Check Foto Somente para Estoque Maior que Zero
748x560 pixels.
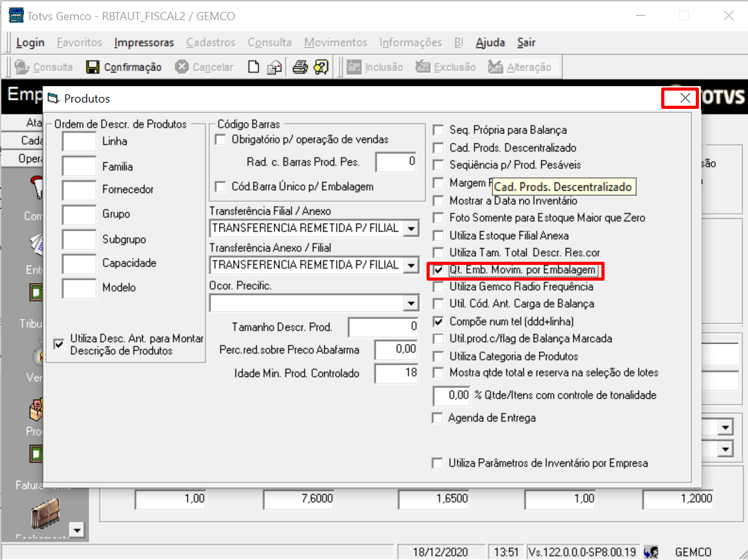(x=438, y=218)
